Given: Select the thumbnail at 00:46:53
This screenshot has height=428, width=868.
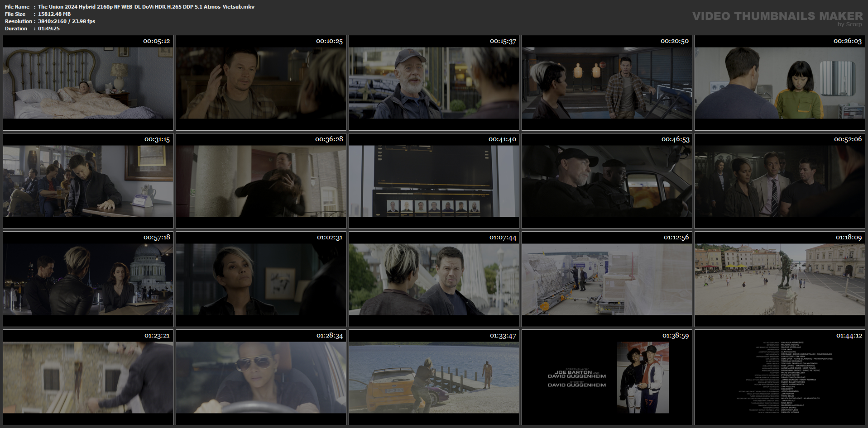Looking at the screenshot, I should point(607,181).
